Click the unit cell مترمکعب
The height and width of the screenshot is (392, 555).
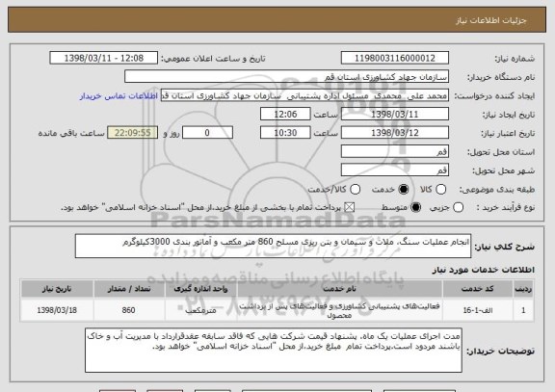(200, 310)
